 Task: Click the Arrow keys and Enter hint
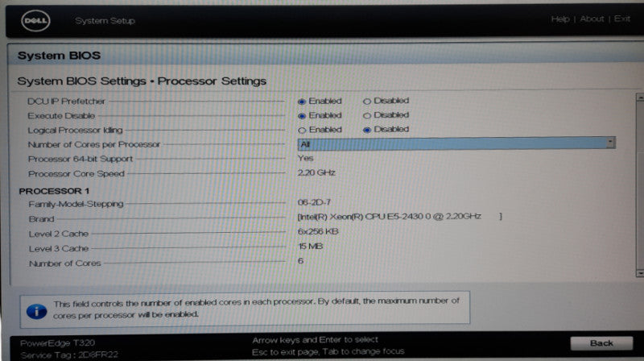click(315, 340)
